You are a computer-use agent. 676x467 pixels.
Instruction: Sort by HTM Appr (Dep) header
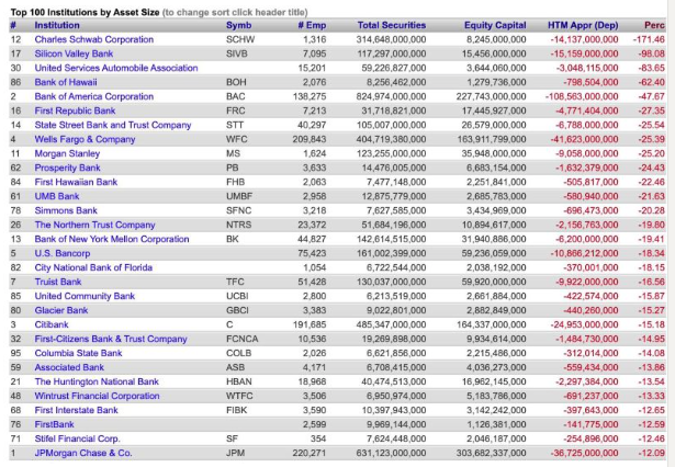tap(583, 25)
